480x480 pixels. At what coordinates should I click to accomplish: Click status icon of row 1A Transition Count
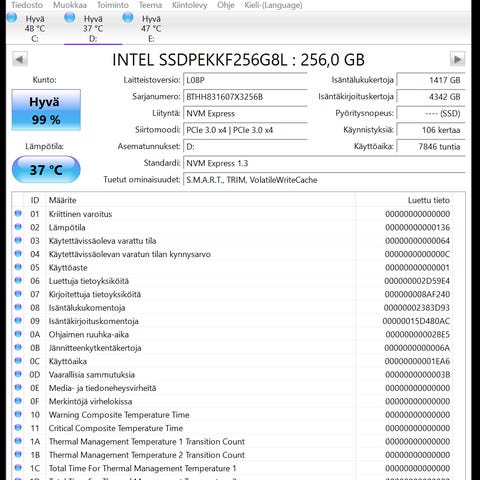(x=18, y=441)
